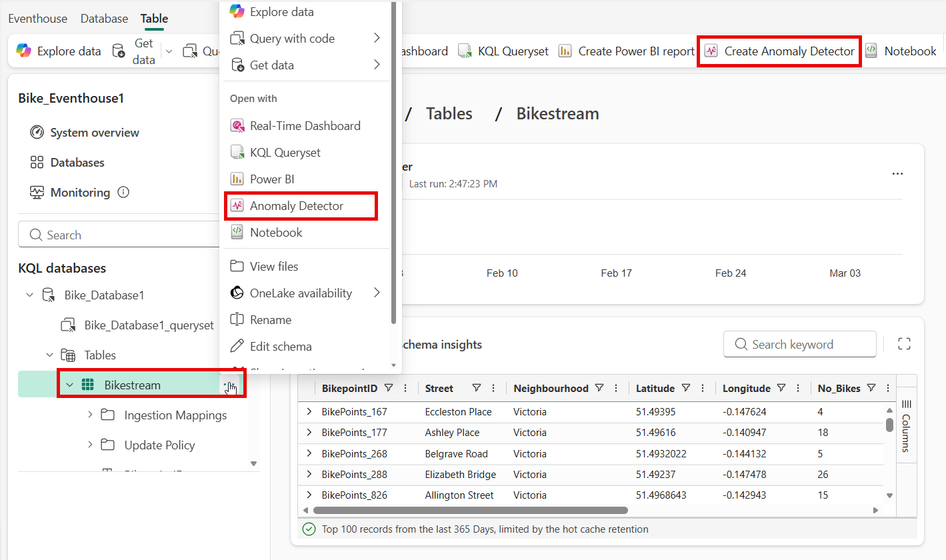Click Create Power BI report in toolbar
The height and width of the screenshot is (560, 946).
click(626, 51)
